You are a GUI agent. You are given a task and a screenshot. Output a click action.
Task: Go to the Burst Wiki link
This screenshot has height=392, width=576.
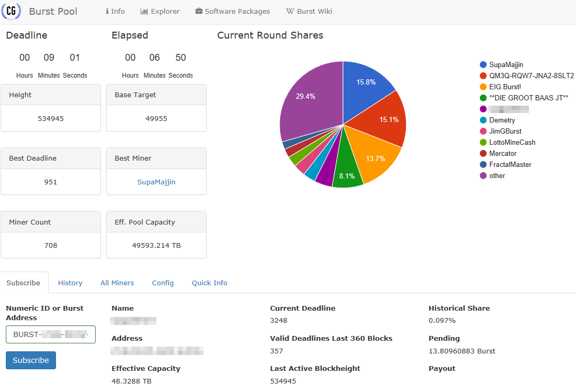(x=309, y=11)
